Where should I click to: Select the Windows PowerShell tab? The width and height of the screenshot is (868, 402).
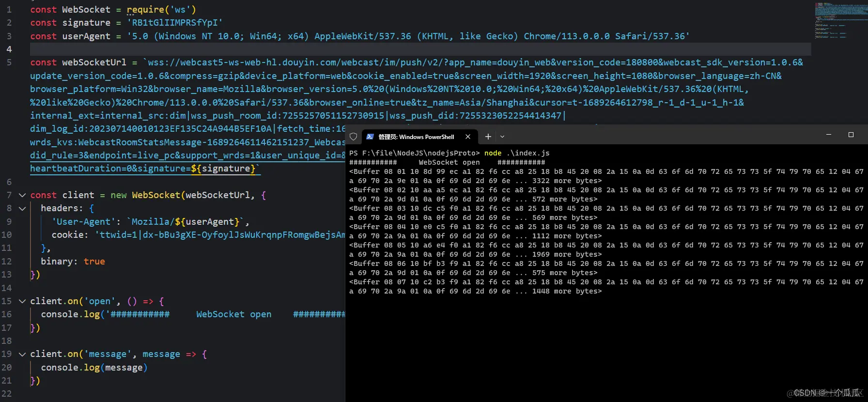tap(419, 137)
